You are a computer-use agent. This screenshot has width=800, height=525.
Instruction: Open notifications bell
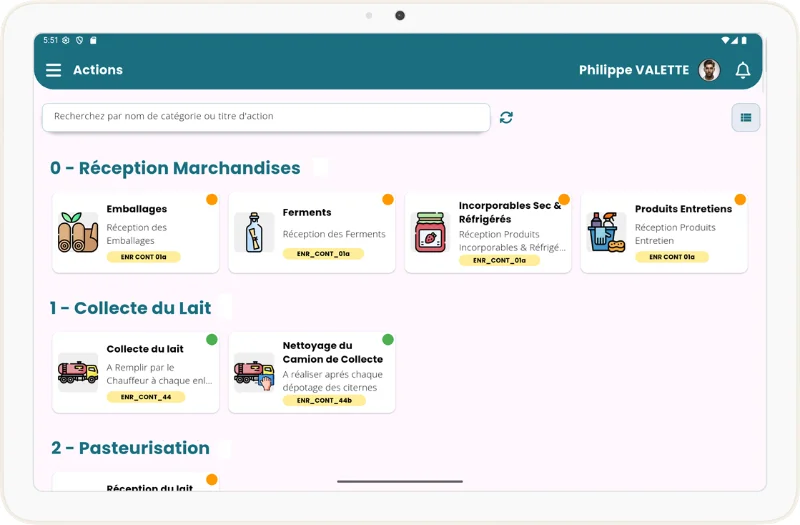point(743,70)
